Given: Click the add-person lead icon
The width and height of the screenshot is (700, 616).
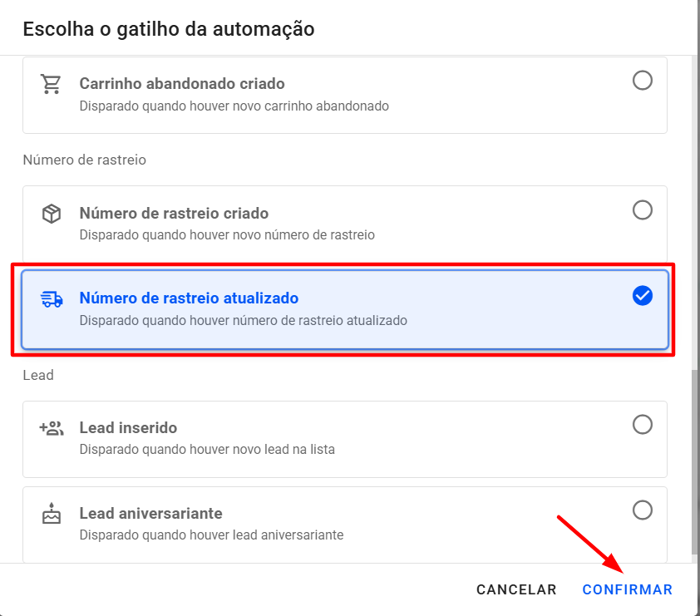Looking at the screenshot, I should coord(52,429).
